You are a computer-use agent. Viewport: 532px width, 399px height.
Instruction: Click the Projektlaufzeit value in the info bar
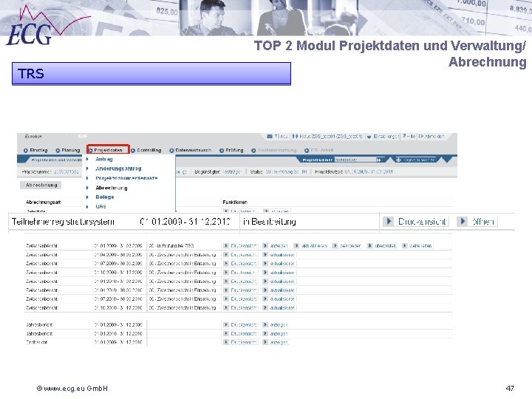(x=369, y=172)
